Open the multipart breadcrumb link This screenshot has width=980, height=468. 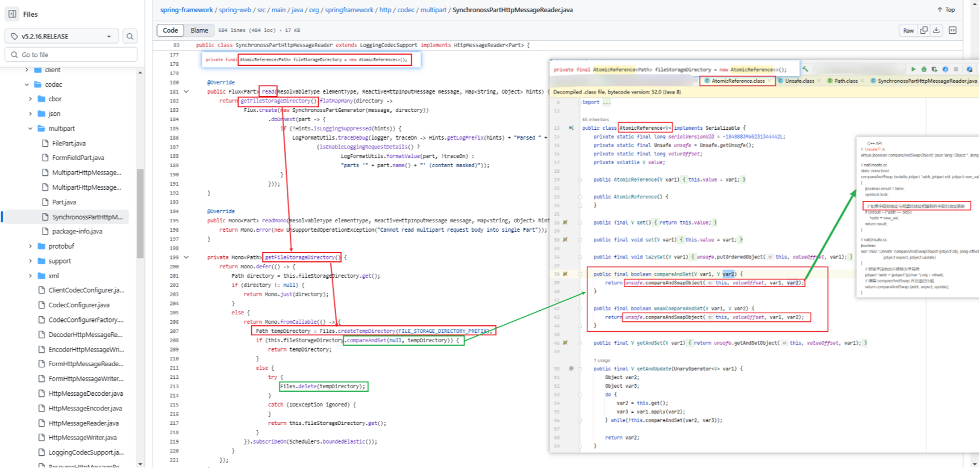pyautogui.click(x=434, y=10)
